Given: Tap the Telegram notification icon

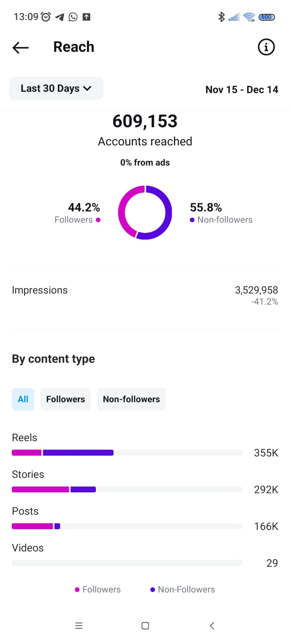Looking at the screenshot, I should [x=60, y=17].
